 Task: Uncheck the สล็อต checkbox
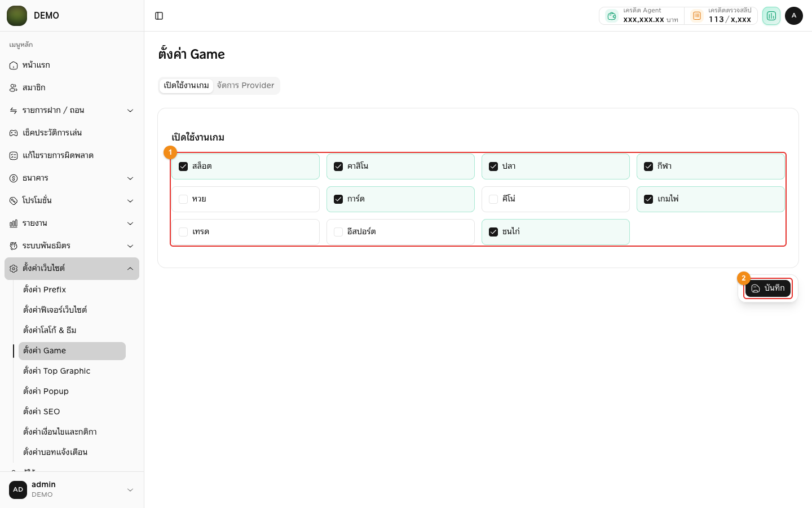pyautogui.click(x=183, y=167)
